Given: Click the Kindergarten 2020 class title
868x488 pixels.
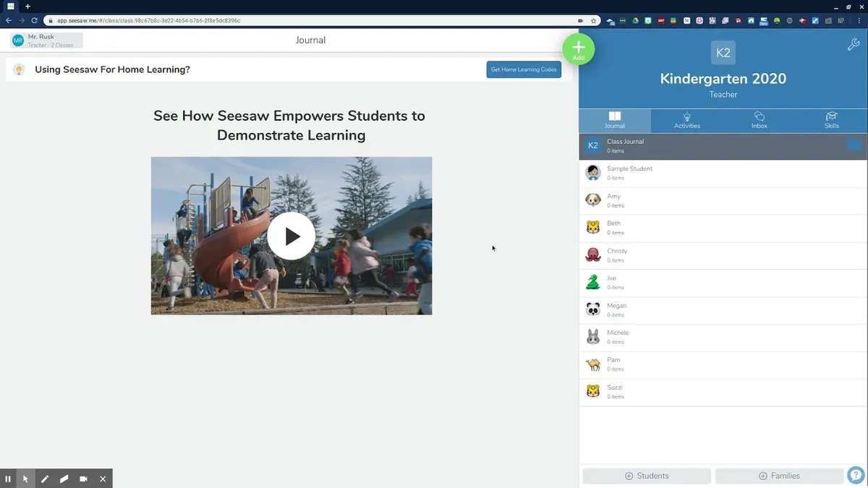Looking at the screenshot, I should coord(723,79).
